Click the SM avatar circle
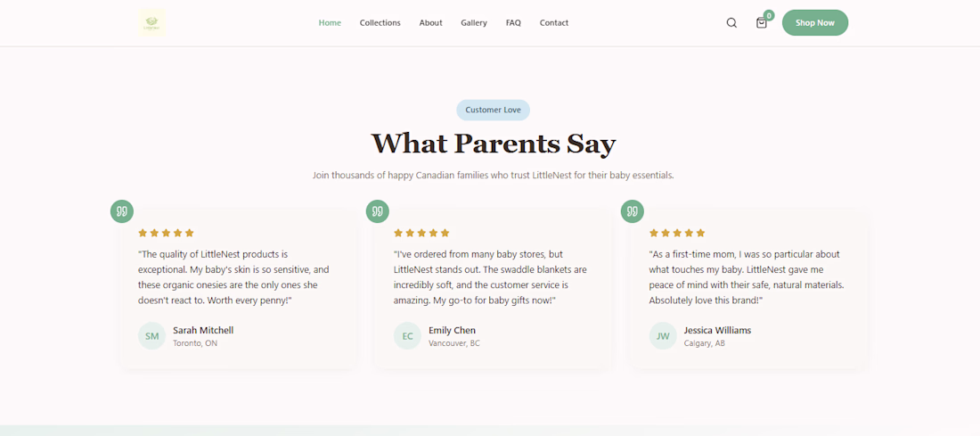Image resolution: width=980 pixels, height=436 pixels. point(151,336)
